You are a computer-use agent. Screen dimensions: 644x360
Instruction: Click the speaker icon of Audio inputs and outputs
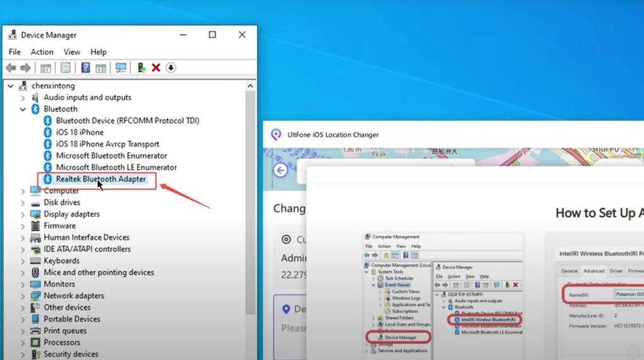(x=35, y=97)
